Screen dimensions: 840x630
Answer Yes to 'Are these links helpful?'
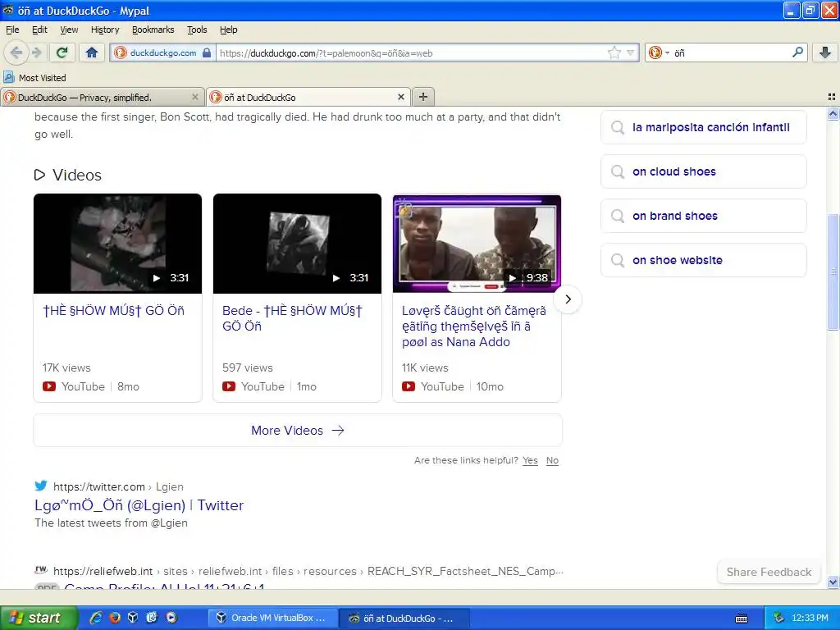(530, 460)
